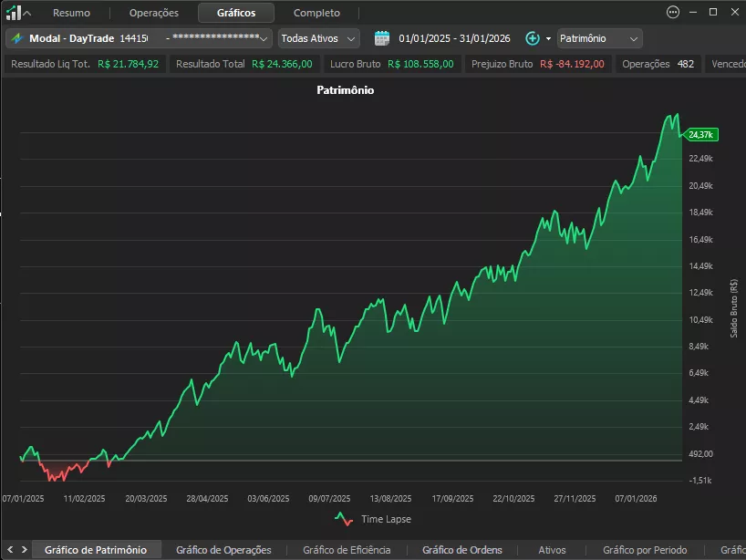
Task: Click the performance chart app icon
Action: click(x=14, y=13)
